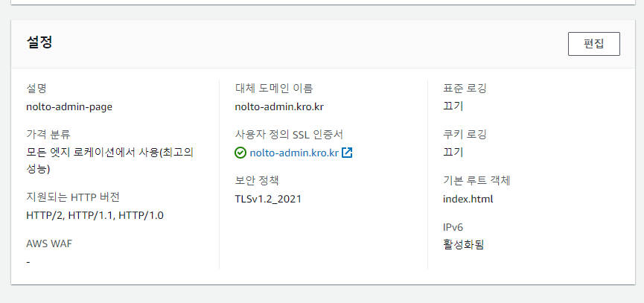Click the green check icon for the SSL certificate
The height and width of the screenshot is (303, 644).
(240, 153)
